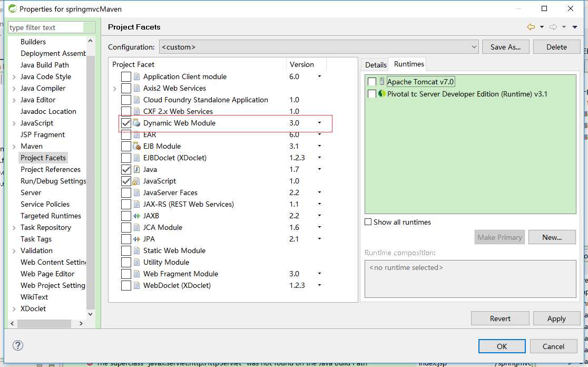Check the WebDoclet (XDoclet) checkbox

[126, 286]
